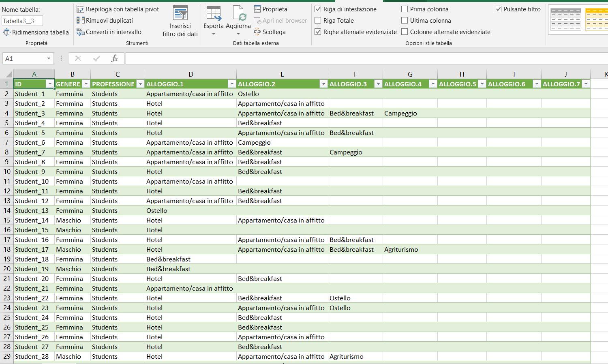Select column A header
608x364 pixels.
[34, 74]
